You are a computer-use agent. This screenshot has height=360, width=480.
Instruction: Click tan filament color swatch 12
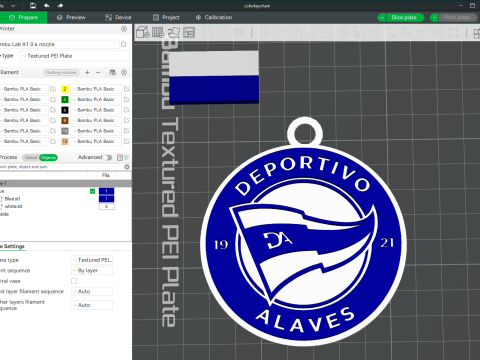point(65,141)
